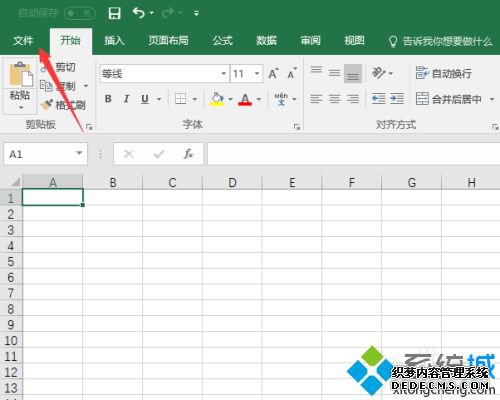Click the cancel X icon in formula bar

[128, 154]
